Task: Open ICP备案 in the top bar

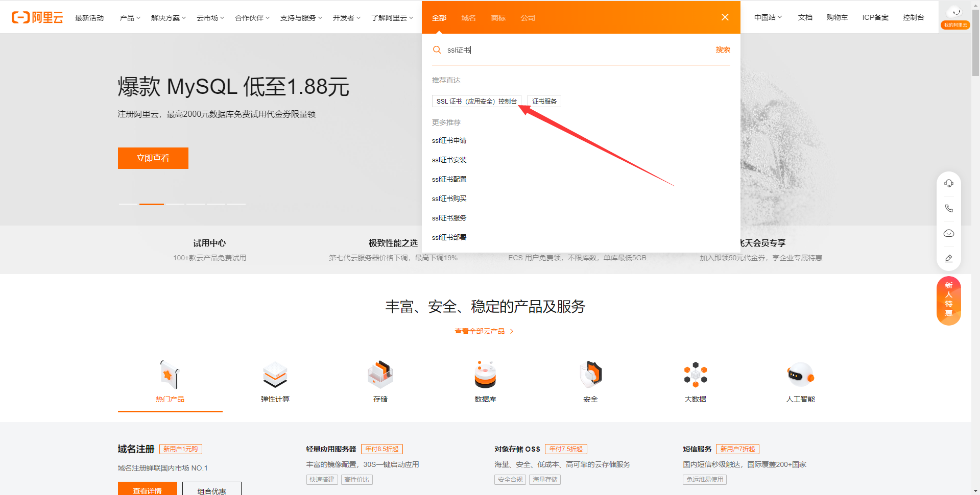Action: click(x=875, y=17)
